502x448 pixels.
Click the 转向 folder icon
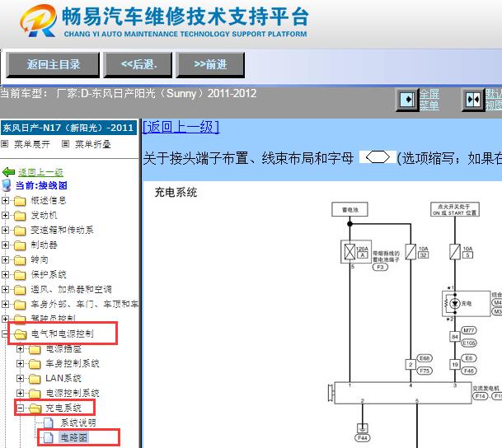[x=20, y=260]
